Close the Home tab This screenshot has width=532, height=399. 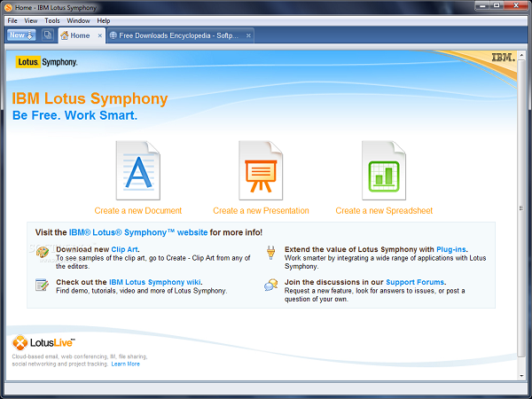[x=99, y=35]
